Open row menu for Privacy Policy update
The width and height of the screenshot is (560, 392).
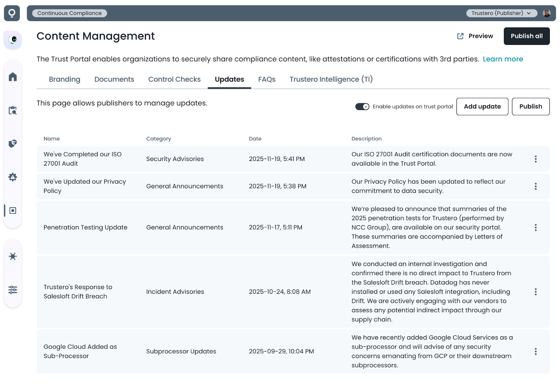coord(535,186)
